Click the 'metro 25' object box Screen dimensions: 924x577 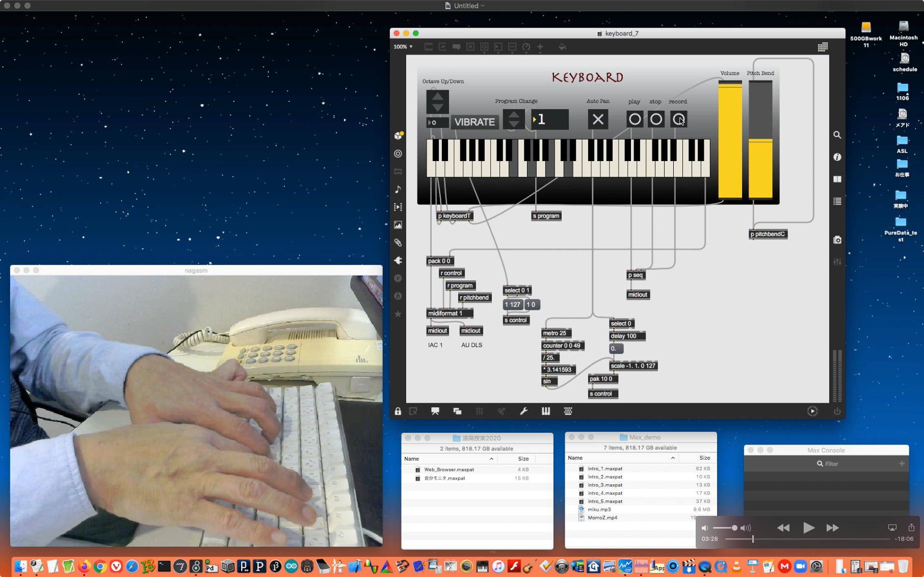pyautogui.click(x=555, y=333)
